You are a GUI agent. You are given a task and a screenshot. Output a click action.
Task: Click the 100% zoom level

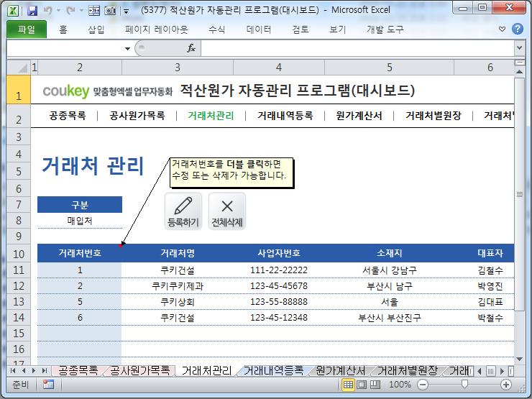point(400,385)
